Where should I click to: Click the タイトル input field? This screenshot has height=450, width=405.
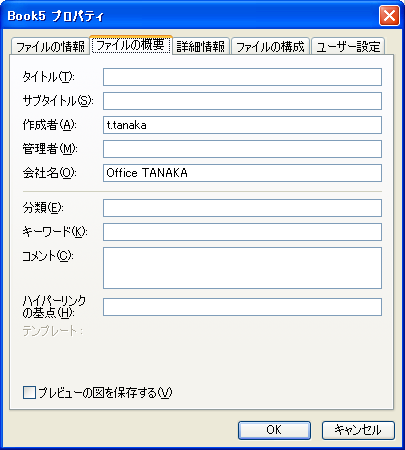tap(242, 77)
